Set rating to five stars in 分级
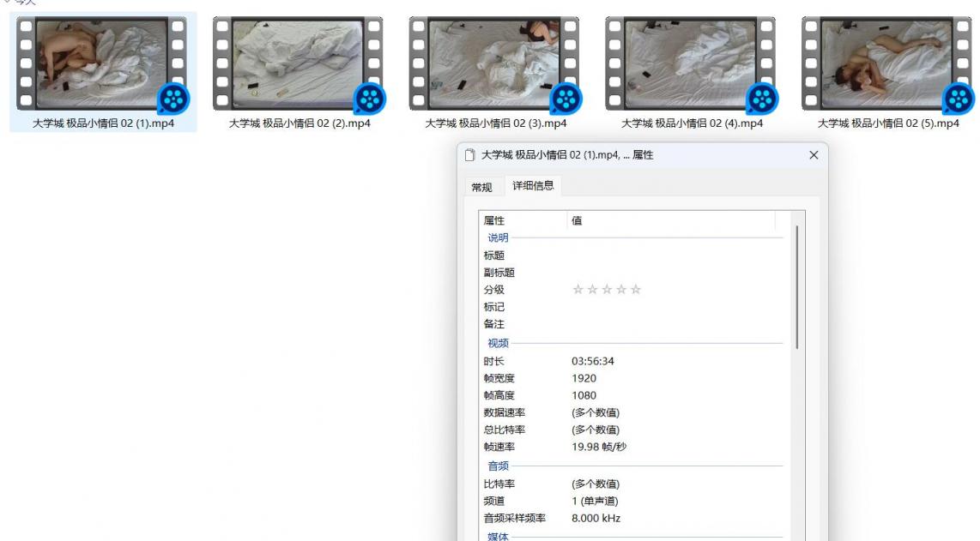 point(636,290)
